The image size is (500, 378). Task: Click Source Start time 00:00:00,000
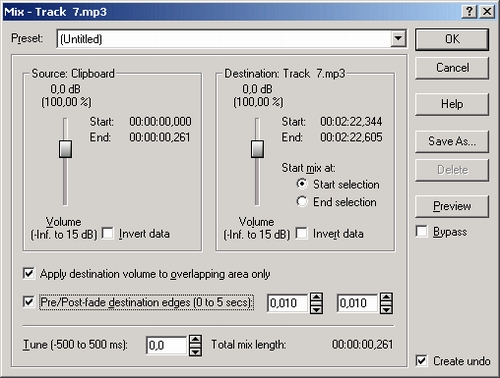pyautogui.click(x=160, y=121)
